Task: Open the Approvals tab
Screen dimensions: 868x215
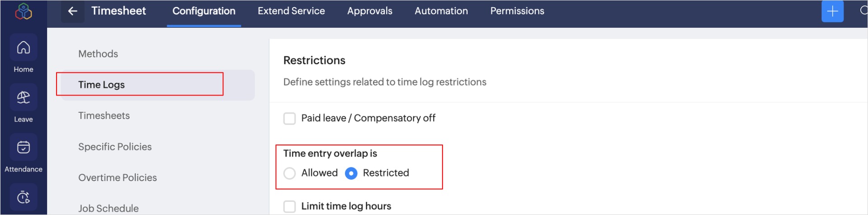Action: pyautogui.click(x=369, y=11)
